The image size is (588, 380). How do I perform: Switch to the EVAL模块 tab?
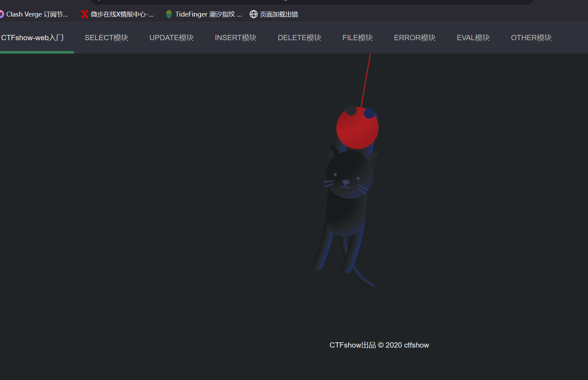click(x=473, y=38)
